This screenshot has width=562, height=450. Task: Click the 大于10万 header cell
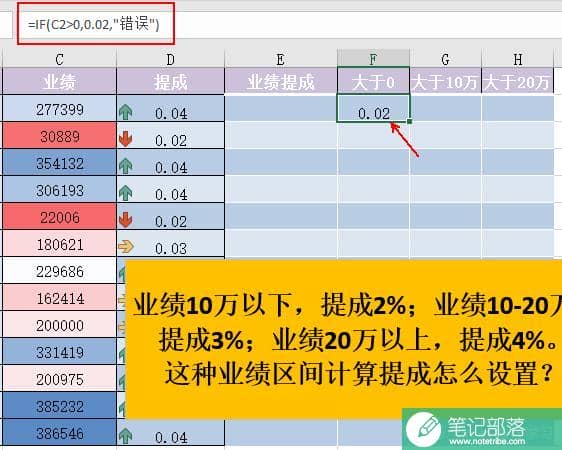[x=445, y=82]
